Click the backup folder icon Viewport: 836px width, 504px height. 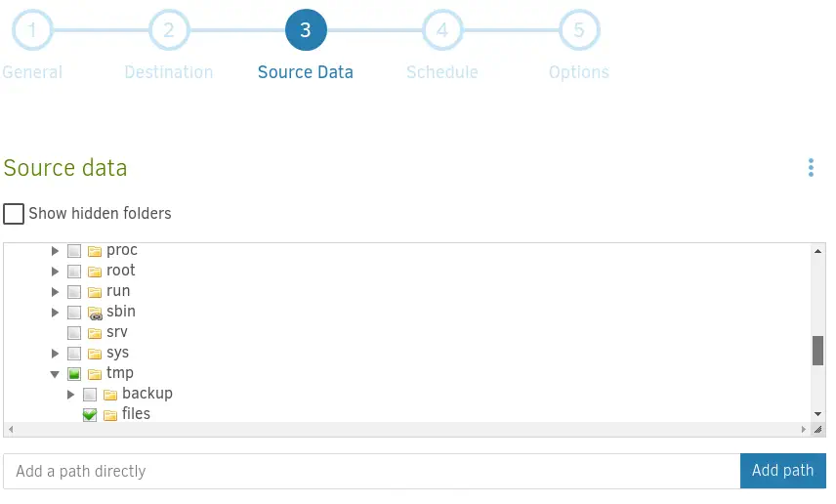pyautogui.click(x=110, y=395)
